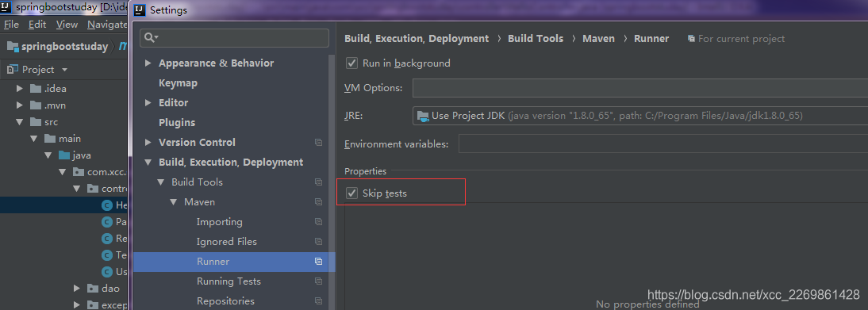Viewport: 868px width, 310px height.
Task: Open the Navigate menu
Action: point(107,25)
